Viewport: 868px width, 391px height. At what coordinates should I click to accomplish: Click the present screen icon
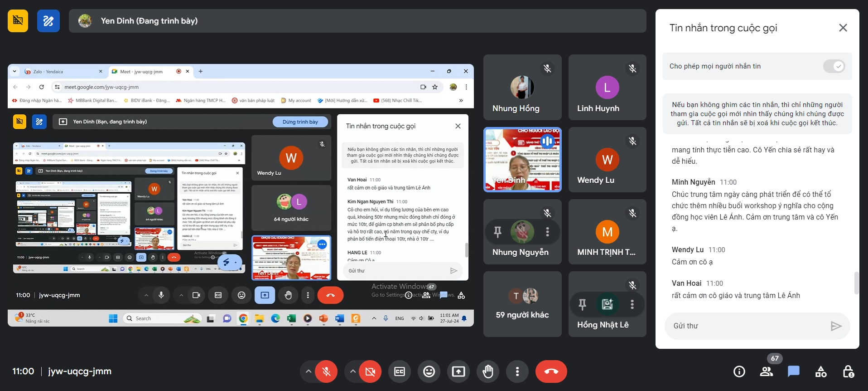pos(458,372)
